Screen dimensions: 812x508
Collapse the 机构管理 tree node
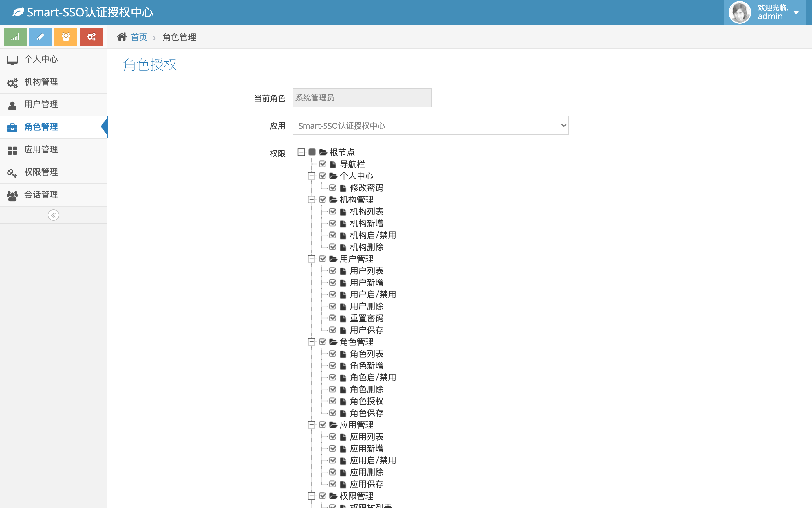click(311, 200)
